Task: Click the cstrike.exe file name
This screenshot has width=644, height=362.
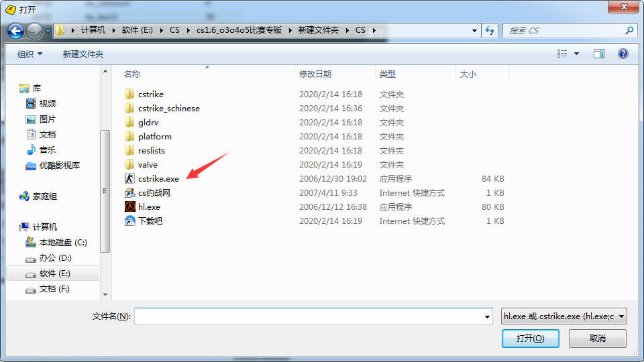Action: point(158,178)
